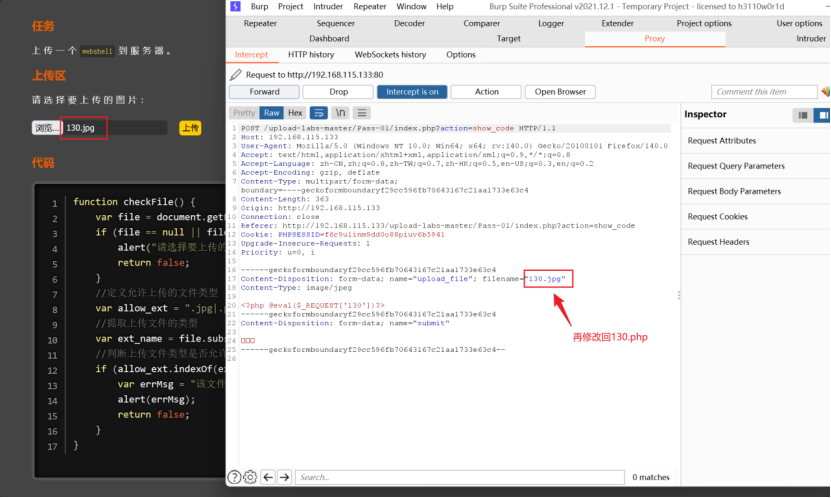Open the Burp menu
Screen dimensions: 831x498
[259, 6]
